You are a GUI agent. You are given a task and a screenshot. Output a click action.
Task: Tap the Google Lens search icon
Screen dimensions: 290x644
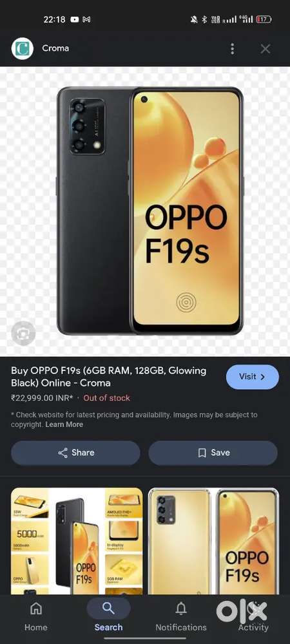click(23, 333)
